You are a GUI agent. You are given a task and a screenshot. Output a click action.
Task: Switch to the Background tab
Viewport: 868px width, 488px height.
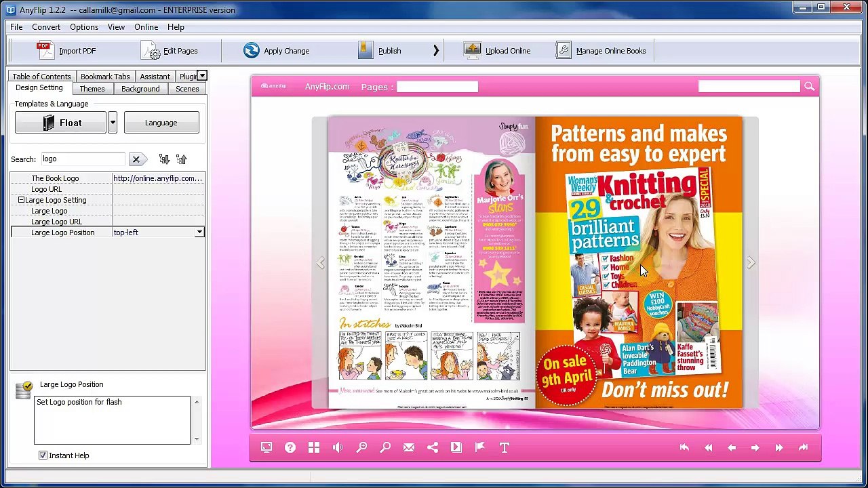(140, 89)
